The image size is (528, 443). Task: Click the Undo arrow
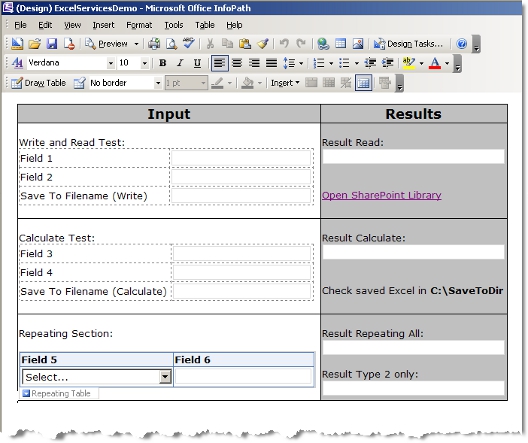[284, 44]
